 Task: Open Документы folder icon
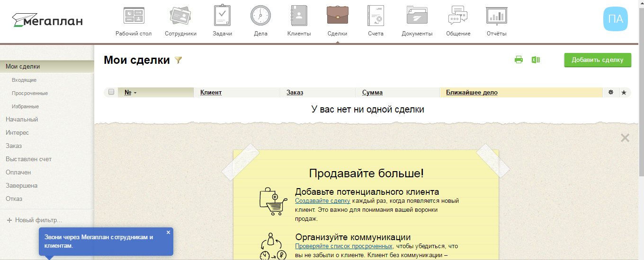pos(417,16)
